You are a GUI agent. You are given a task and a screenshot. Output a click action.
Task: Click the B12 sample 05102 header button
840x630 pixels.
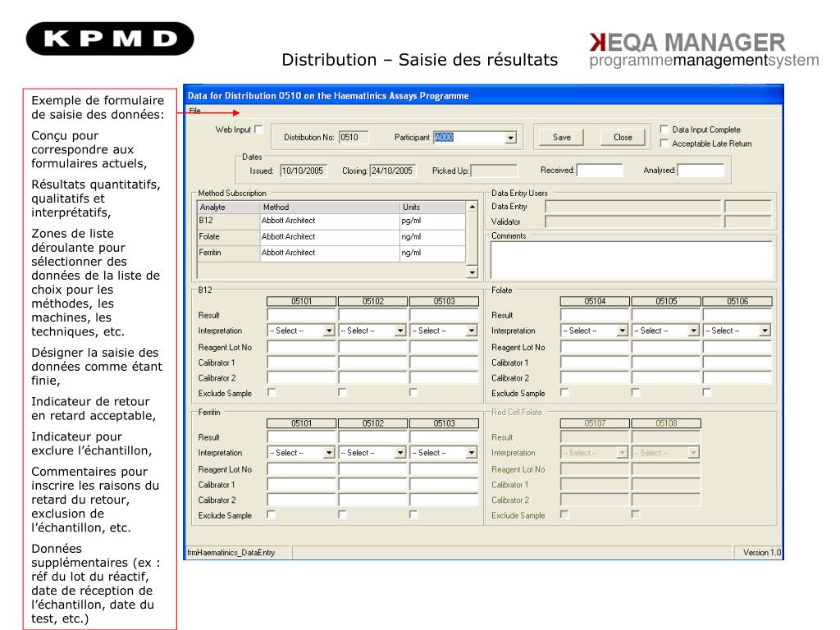pos(373,302)
